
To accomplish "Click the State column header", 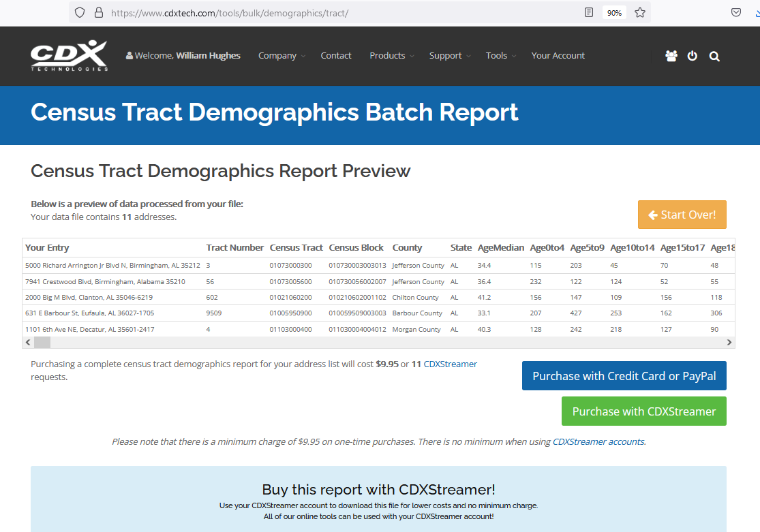I will [x=461, y=247].
